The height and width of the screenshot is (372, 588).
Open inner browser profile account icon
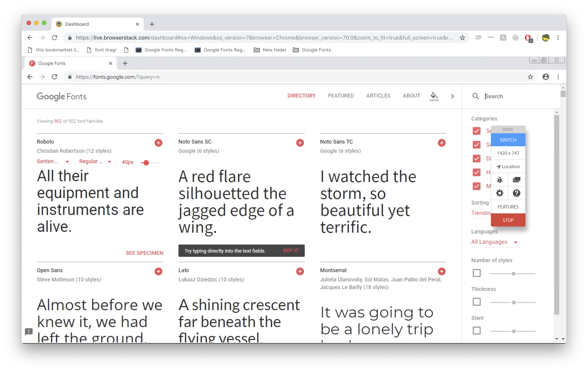tap(546, 77)
